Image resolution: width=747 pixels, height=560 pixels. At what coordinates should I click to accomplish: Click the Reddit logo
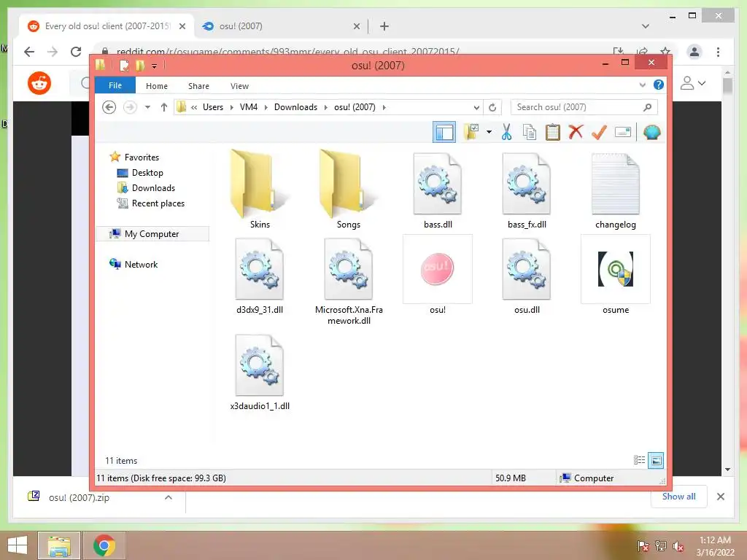click(39, 83)
